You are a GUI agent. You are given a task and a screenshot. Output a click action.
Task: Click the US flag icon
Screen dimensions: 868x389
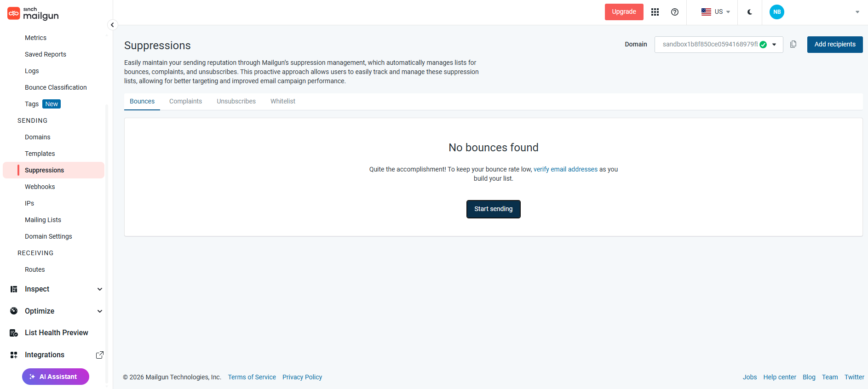coord(706,12)
